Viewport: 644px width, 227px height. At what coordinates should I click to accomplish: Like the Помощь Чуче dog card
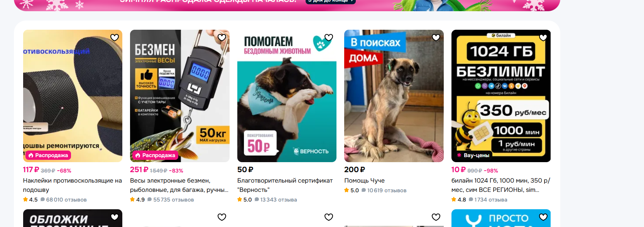pyautogui.click(x=436, y=37)
